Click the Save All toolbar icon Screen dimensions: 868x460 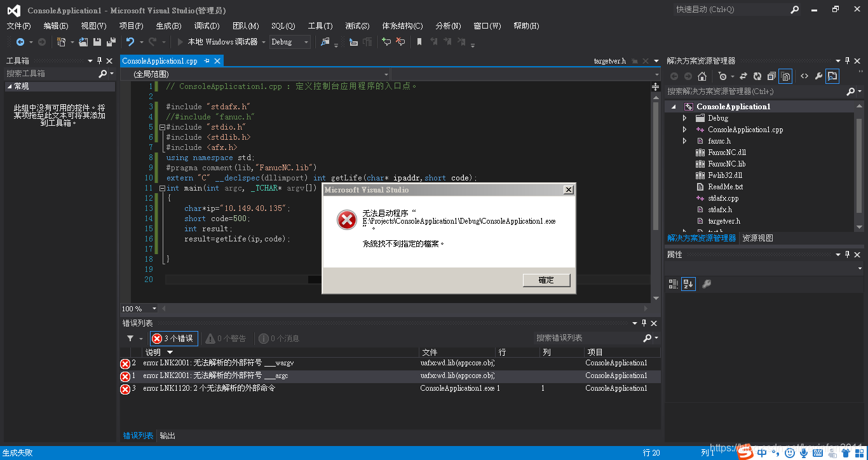(x=111, y=42)
